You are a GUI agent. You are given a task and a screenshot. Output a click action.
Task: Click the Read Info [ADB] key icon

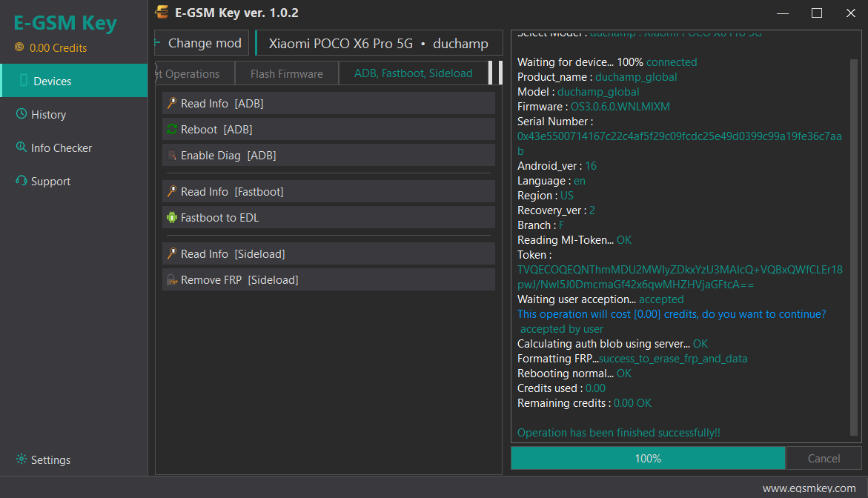(x=172, y=103)
